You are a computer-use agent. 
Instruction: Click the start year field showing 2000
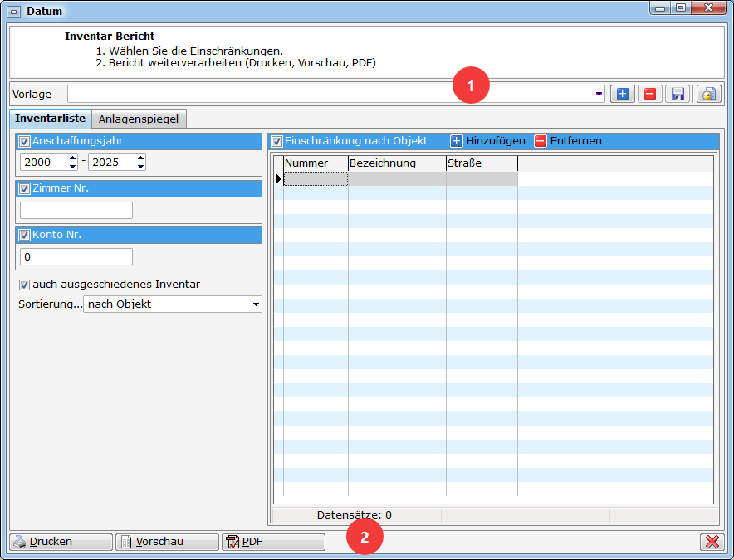(45, 163)
